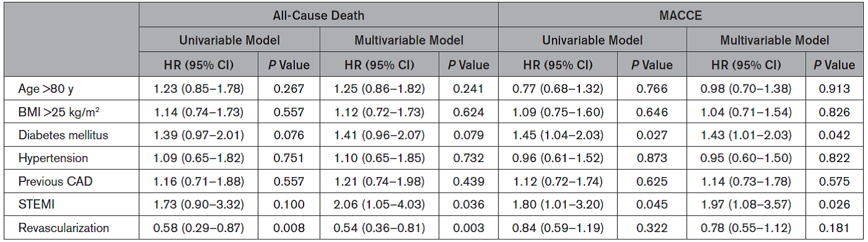This screenshot has width=868, height=242.
Task: Click the P value 0.003 cell
Action: [x=468, y=227]
